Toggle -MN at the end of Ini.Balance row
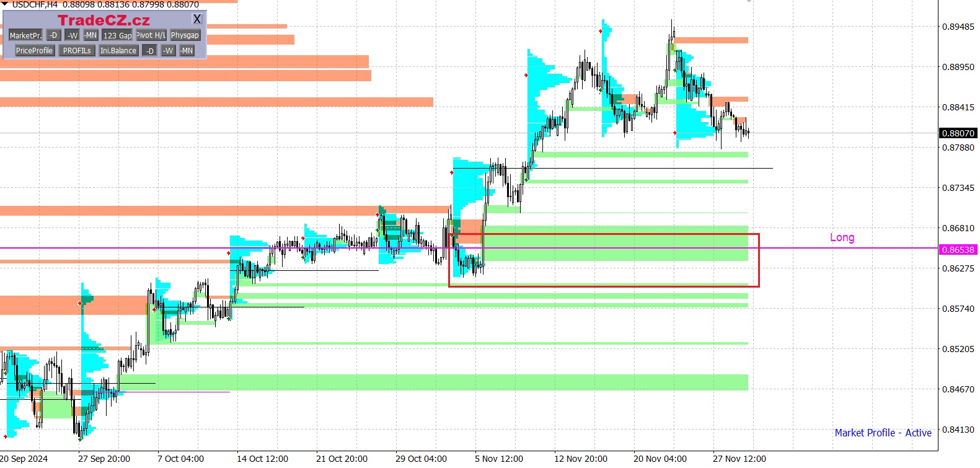 click(187, 50)
